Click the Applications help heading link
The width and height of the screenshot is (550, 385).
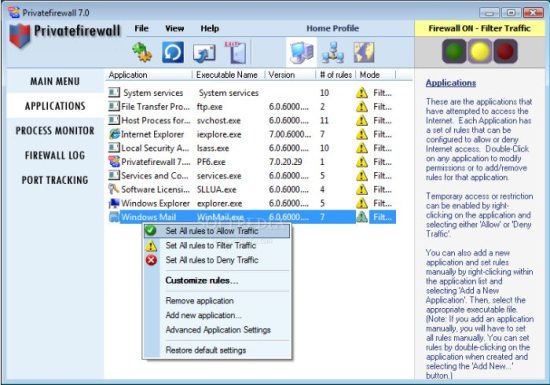point(451,83)
